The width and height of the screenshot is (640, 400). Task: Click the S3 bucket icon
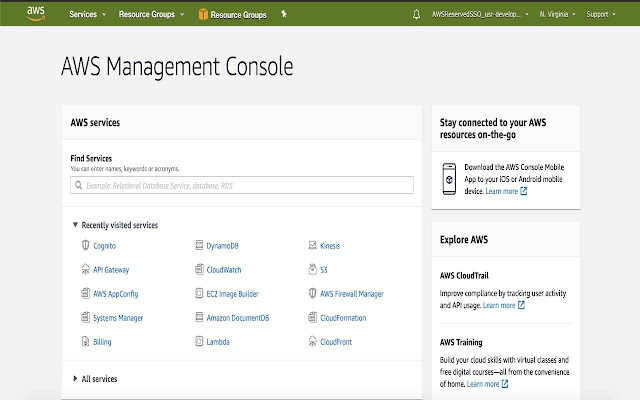(x=312, y=269)
